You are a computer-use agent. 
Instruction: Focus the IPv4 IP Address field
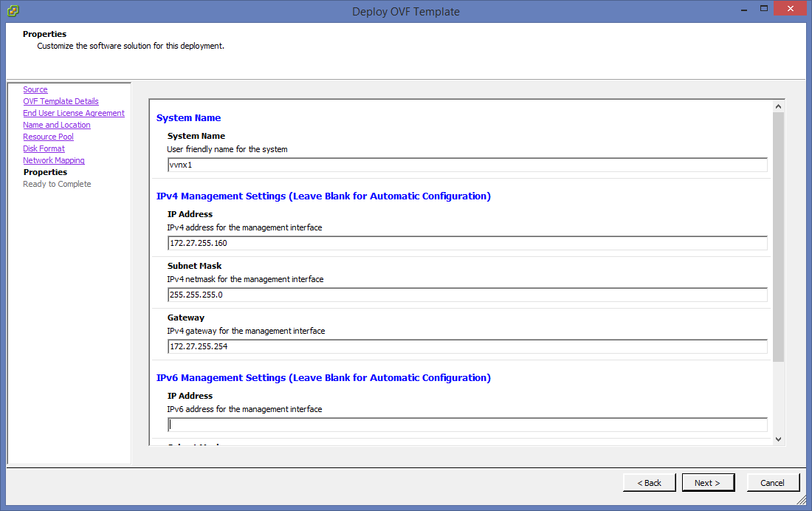pos(467,244)
